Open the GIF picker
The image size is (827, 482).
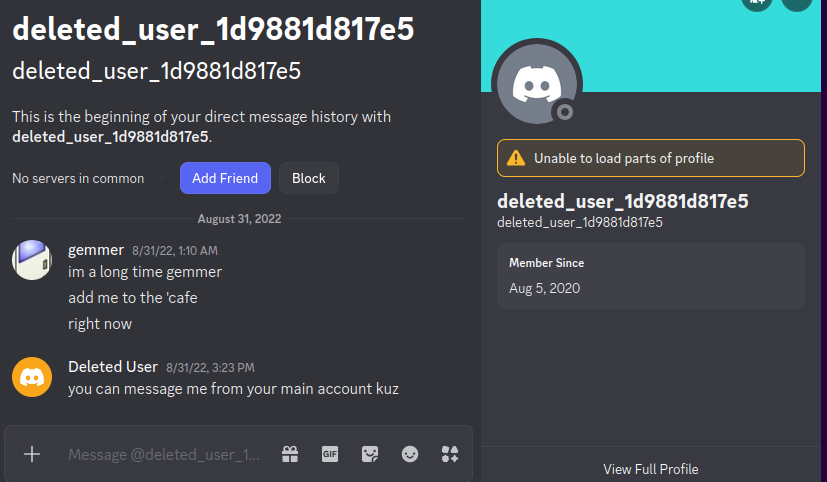330,454
